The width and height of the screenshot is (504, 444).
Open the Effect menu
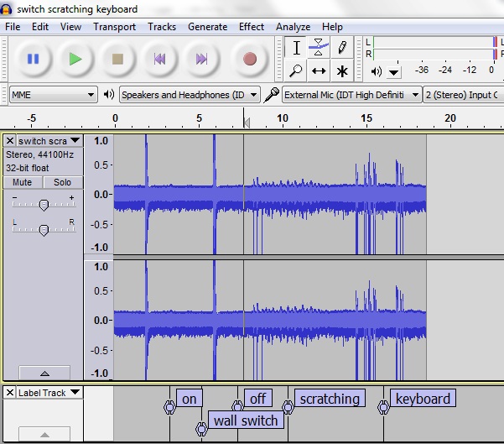click(251, 27)
